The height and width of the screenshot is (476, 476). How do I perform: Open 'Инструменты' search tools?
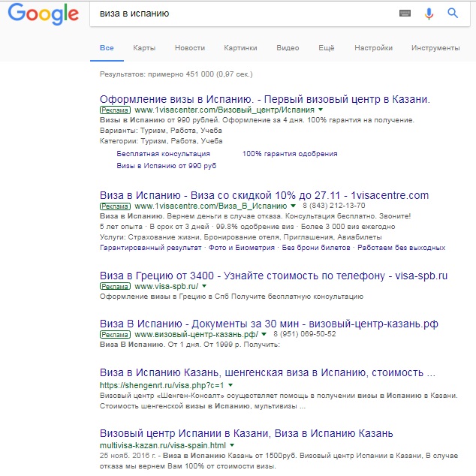(x=435, y=48)
